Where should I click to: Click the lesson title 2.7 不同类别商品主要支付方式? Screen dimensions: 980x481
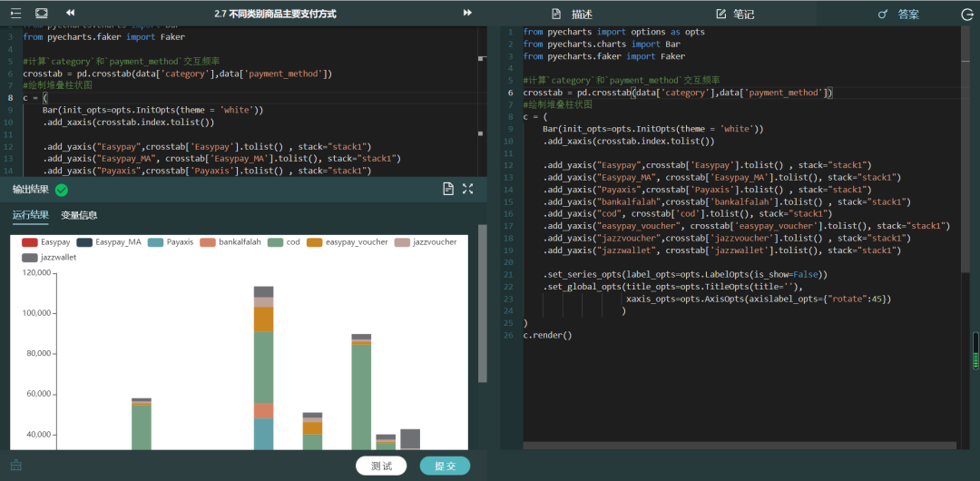tap(275, 14)
